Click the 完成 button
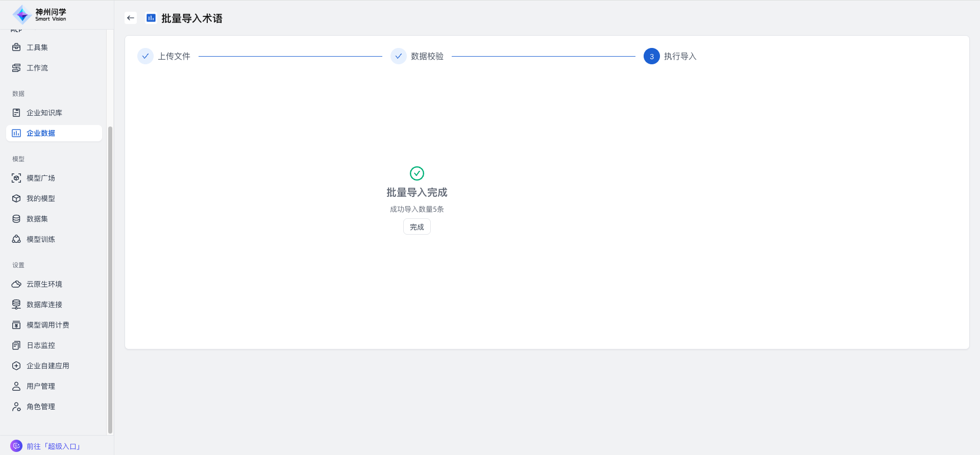The height and width of the screenshot is (455, 980). tap(416, 227)
